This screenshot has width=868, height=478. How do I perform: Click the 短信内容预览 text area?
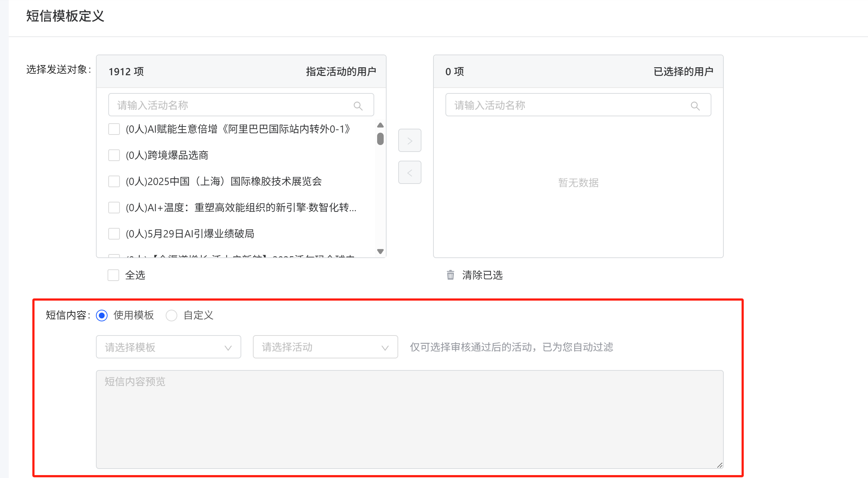(x=409, y=419)
